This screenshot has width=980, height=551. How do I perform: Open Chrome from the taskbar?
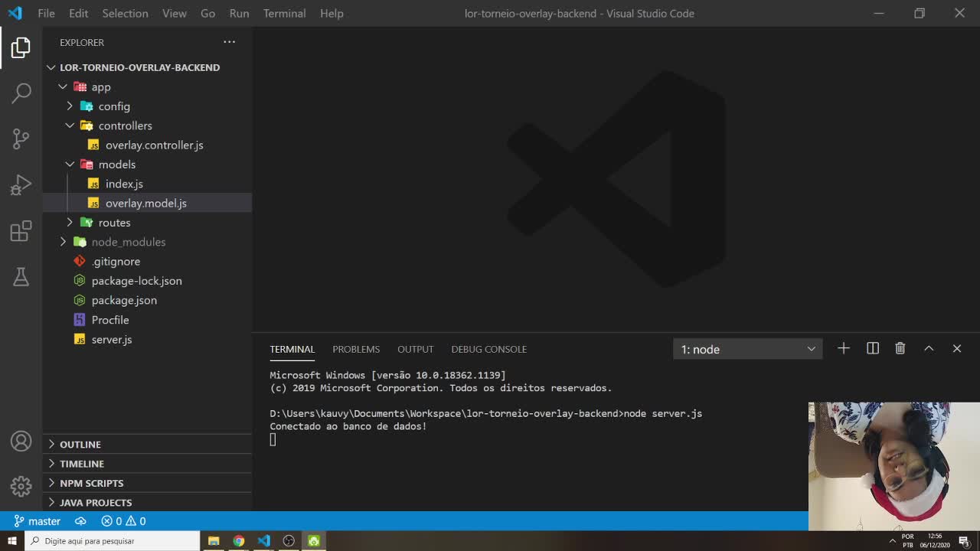click(239, 541)
